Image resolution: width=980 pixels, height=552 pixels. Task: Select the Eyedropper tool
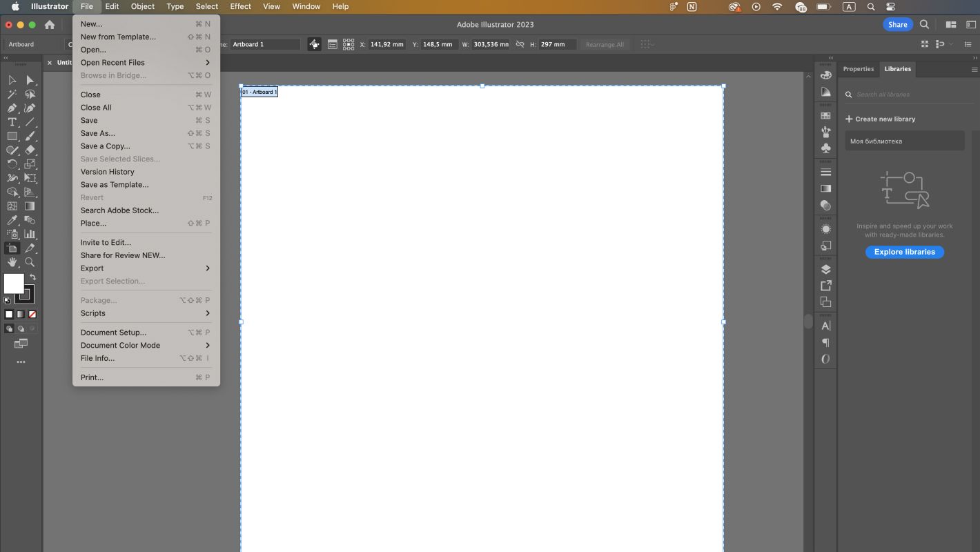point(12,219)
